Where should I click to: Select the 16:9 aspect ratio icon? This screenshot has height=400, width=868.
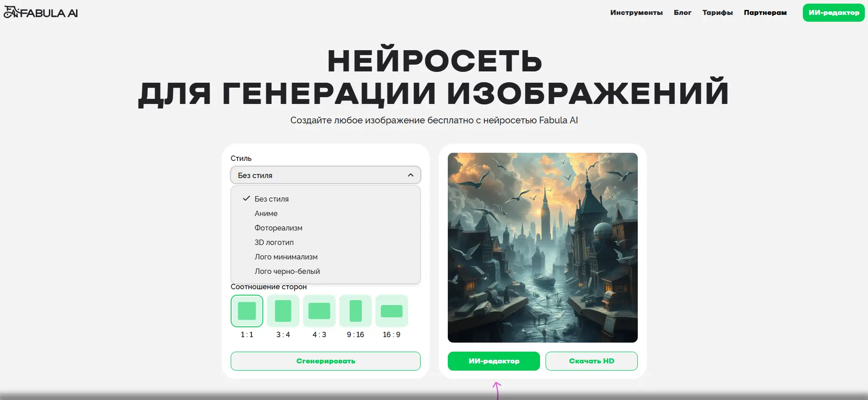coord(392,311)
